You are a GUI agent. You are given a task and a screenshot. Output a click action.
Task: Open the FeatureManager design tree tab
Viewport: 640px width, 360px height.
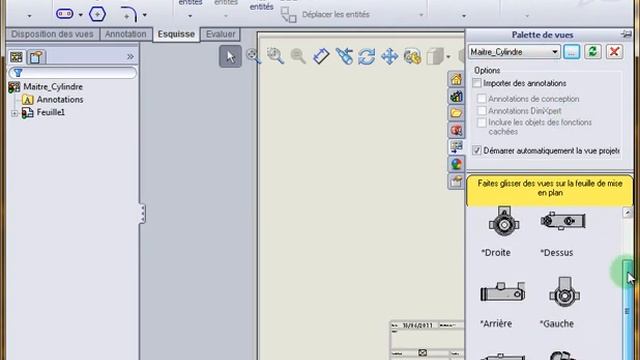coord(16,57)
